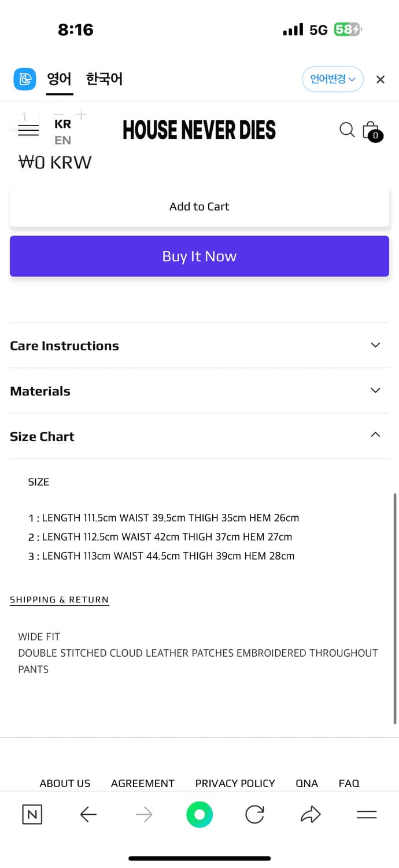The height and width of the screenshot is (868, 399).
Task: Tap the Papago translate app icon
Action: [x=25, y=79]
